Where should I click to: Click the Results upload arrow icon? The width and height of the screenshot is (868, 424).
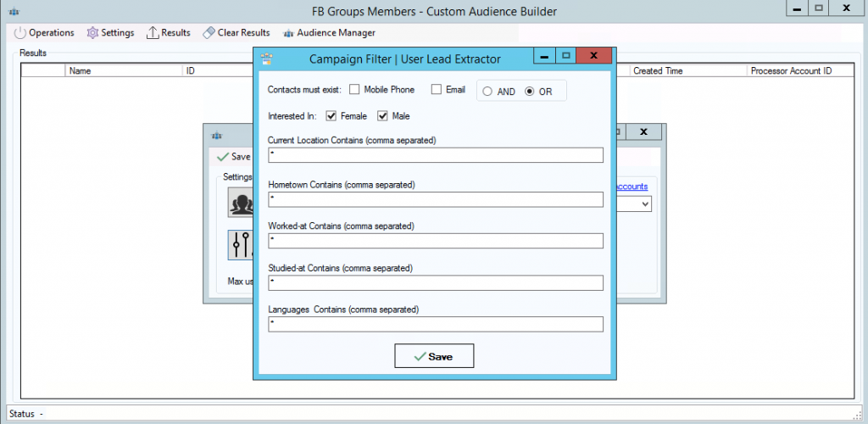pos(153,33)
